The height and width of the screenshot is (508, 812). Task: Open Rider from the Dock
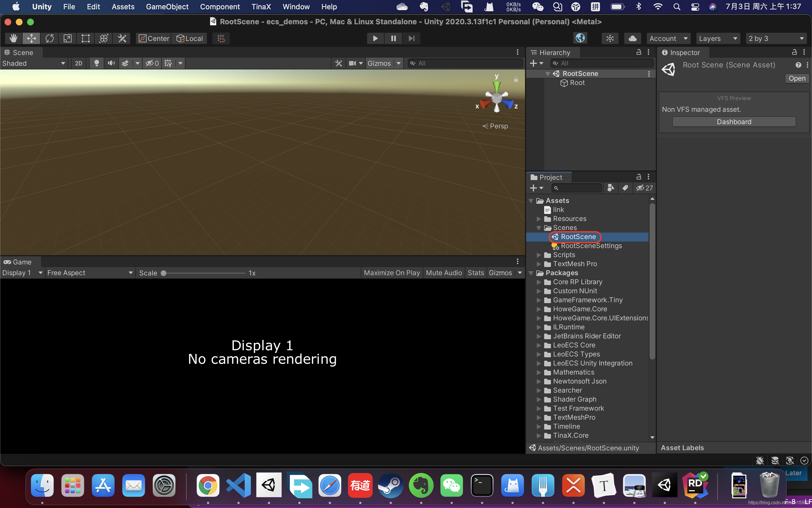click(695, 485)
